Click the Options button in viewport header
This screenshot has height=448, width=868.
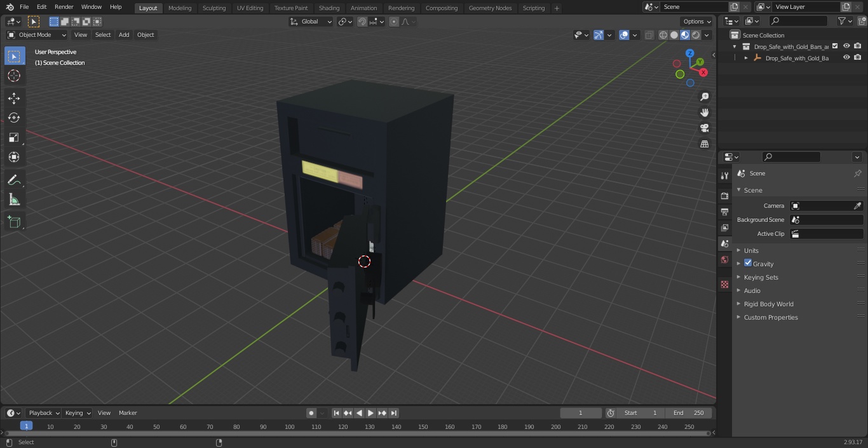(x=697, y=22)
